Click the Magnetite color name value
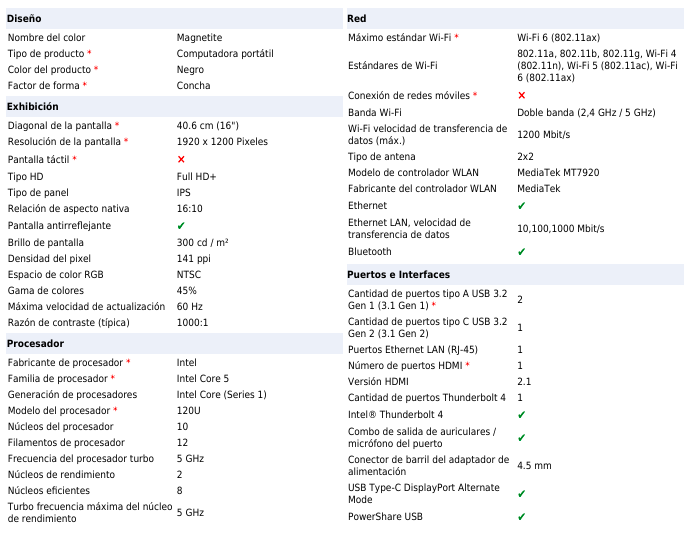686x543 pixels. pyautogui.click(x=199, y=37)
